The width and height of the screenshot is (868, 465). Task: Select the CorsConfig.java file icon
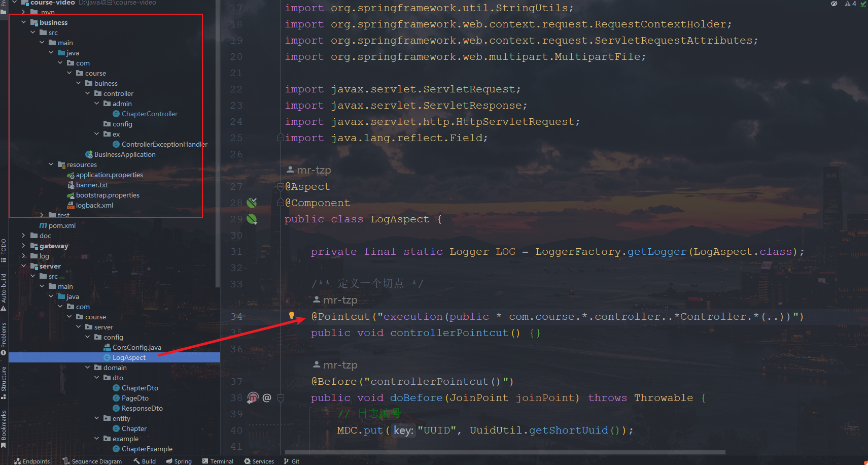(x=107, y=347)
